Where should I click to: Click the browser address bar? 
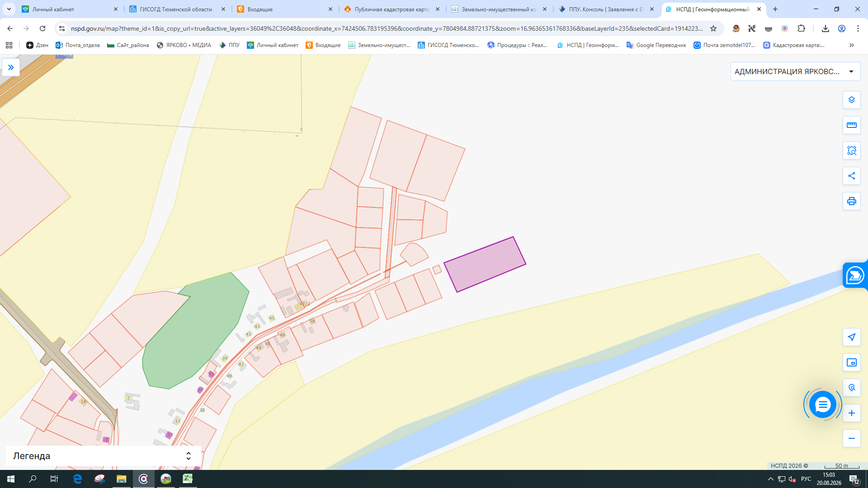coord(387,28)
